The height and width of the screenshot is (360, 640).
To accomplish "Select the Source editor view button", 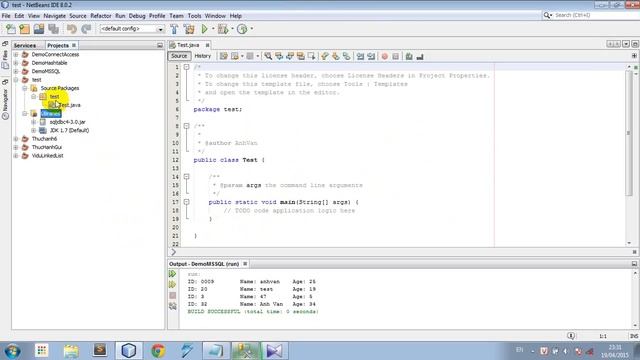I will [179, 56].
